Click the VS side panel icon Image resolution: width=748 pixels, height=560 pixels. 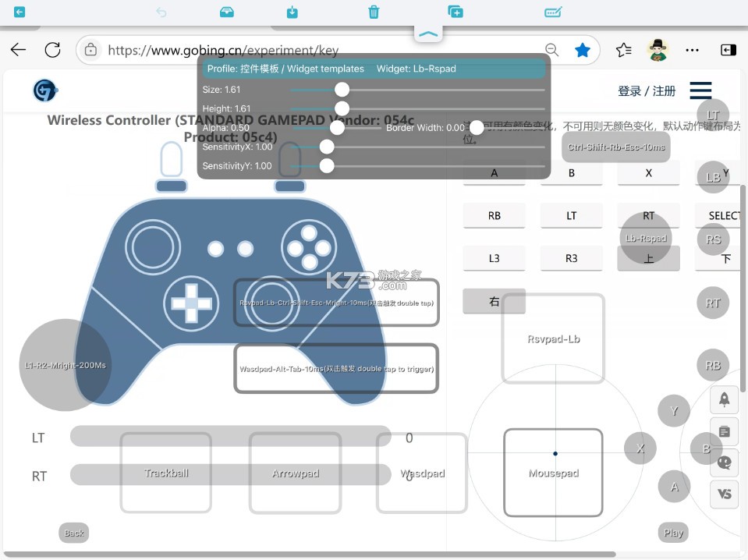tap(724, 494)
